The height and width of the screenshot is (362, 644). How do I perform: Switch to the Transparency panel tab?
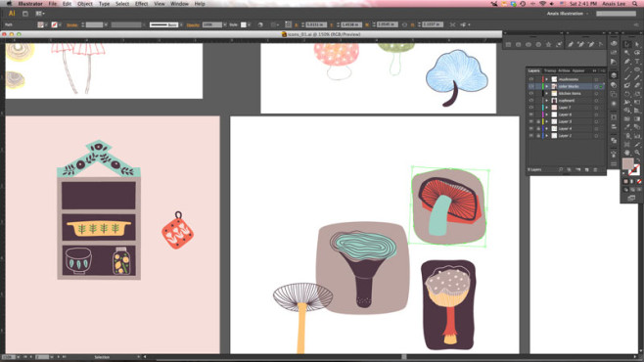click(549, 70)
